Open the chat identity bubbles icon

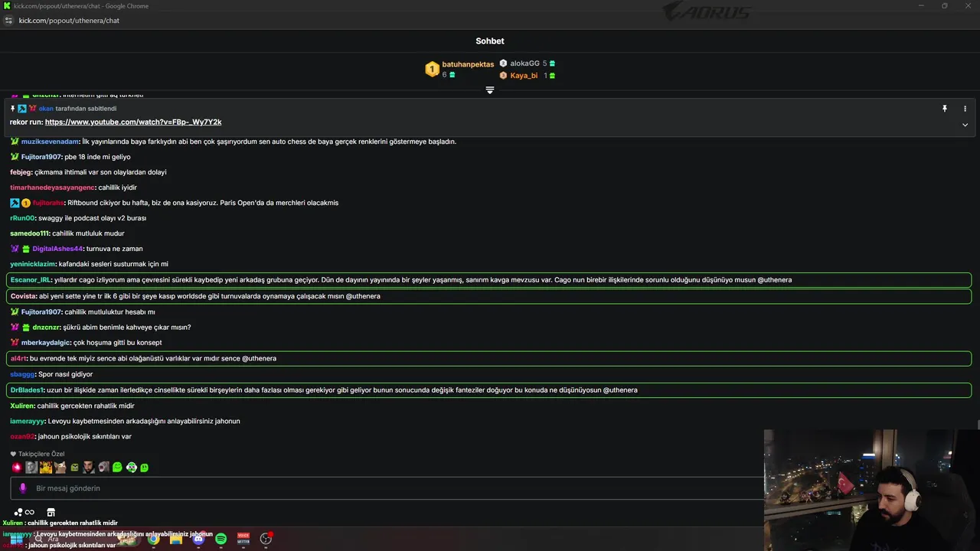18,512
